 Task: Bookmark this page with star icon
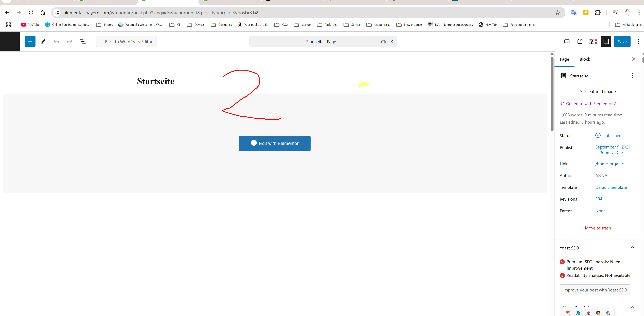coord(557,13)
